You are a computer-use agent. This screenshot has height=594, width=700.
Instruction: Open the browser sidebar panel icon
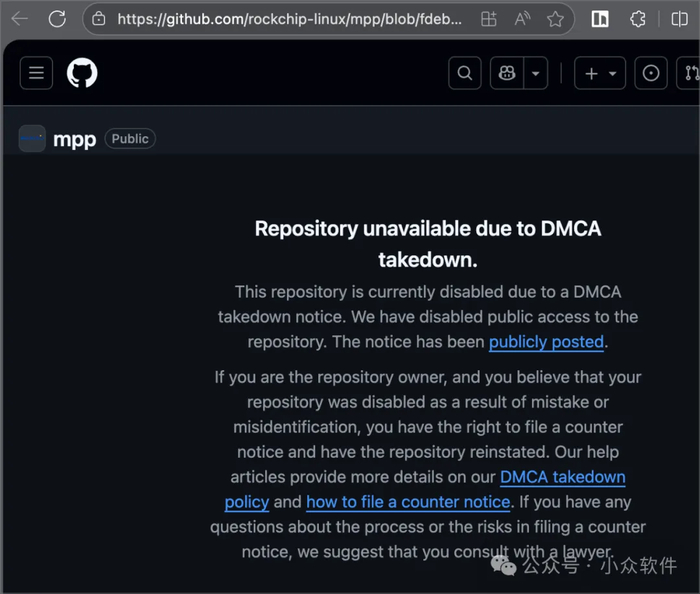coord(600,19)
